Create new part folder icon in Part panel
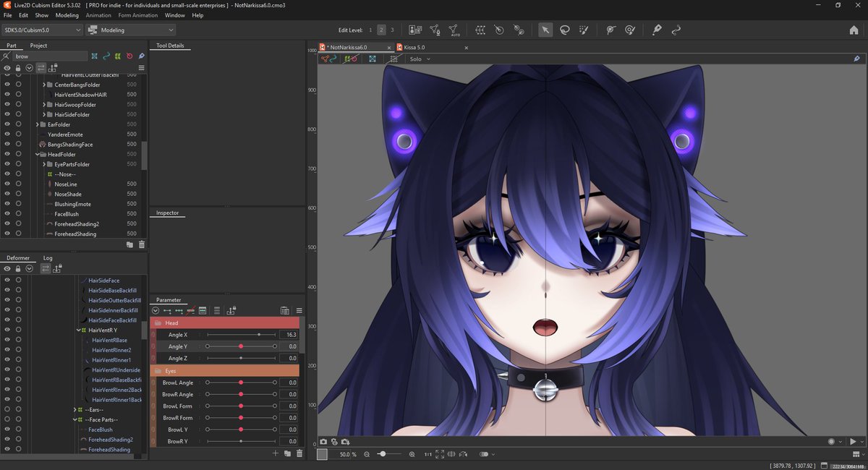Screen dimensions: 868x470 coord(129,244)
